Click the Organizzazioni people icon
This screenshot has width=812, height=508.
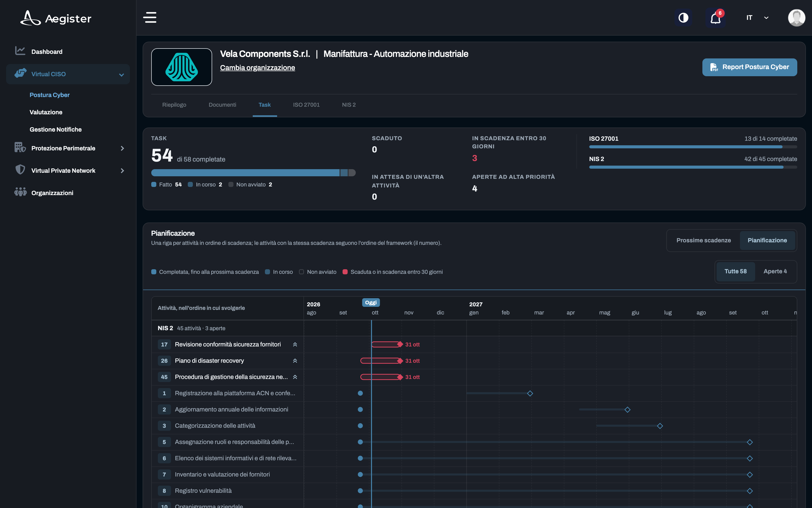point(21,192)
